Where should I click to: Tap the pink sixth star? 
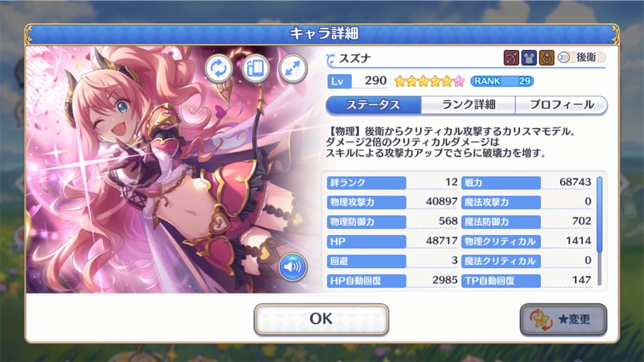[459, 81]
